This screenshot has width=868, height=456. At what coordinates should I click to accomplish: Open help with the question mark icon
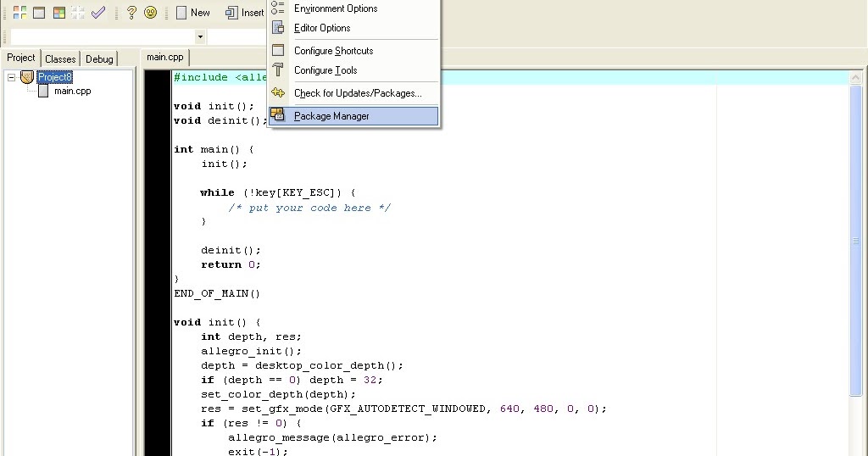(x=131, y=13)
